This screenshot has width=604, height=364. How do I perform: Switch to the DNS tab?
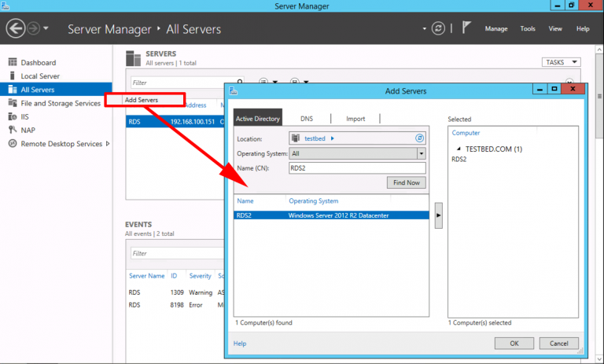pos(307,119)
